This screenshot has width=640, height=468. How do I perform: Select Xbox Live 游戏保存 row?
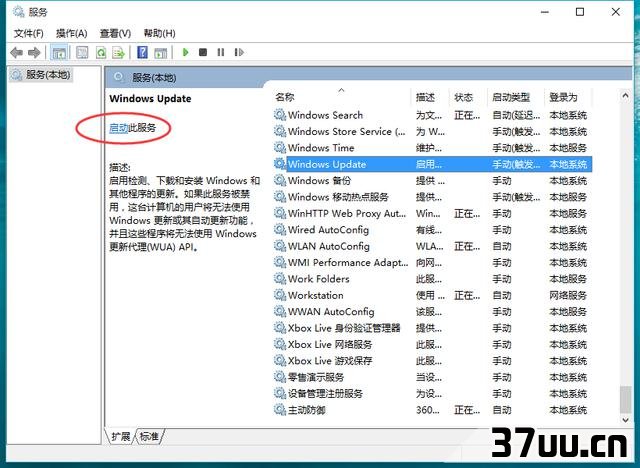pos(433,361)
